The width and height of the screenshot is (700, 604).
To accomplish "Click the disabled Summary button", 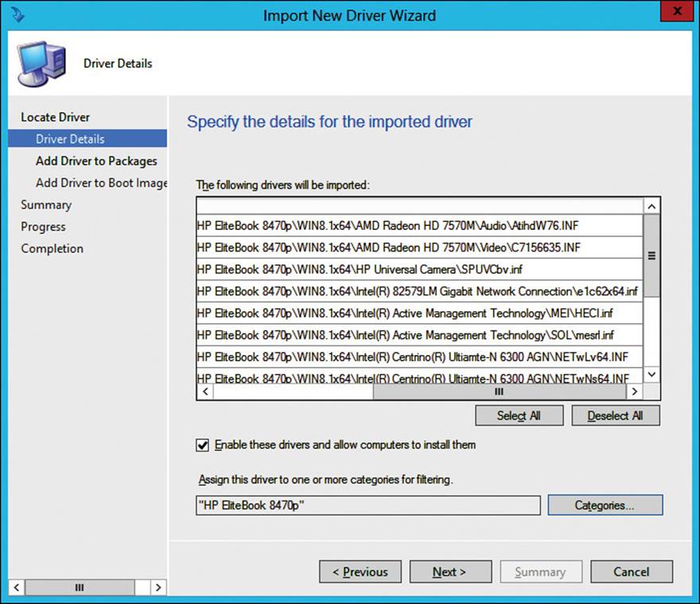I will [541, 571].
